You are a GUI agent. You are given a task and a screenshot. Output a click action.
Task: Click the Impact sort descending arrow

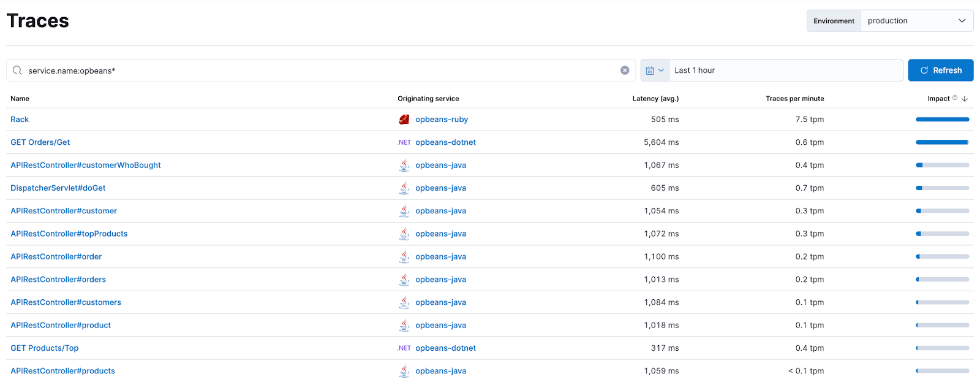(x=965, y=99)
